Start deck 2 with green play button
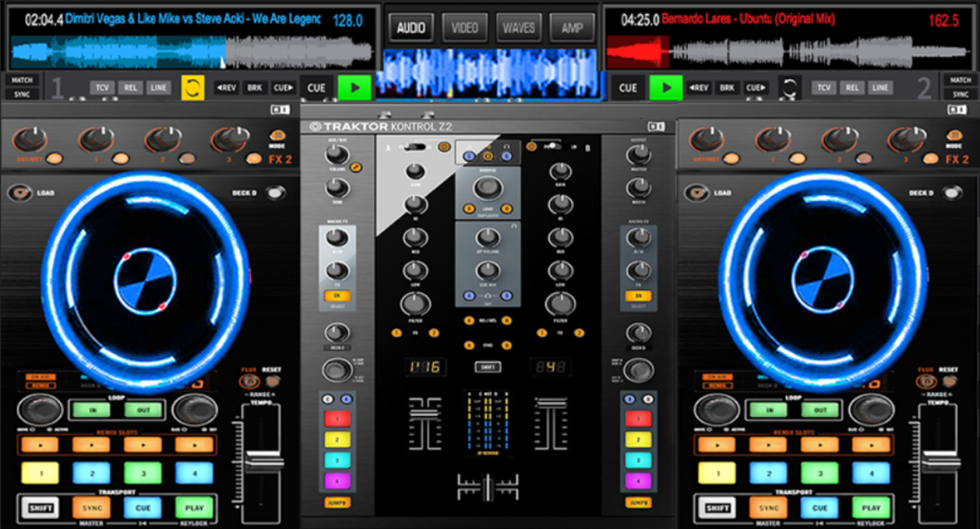Image resolution: width=980 pixels, height=529 pixels. click(x=666, y=87)
